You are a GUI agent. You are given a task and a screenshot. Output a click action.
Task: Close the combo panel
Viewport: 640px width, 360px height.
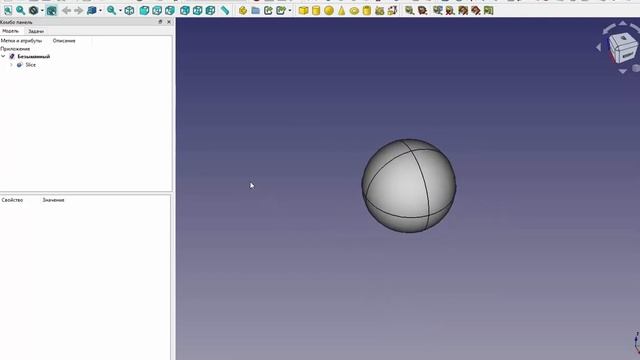tap(169, 22)
